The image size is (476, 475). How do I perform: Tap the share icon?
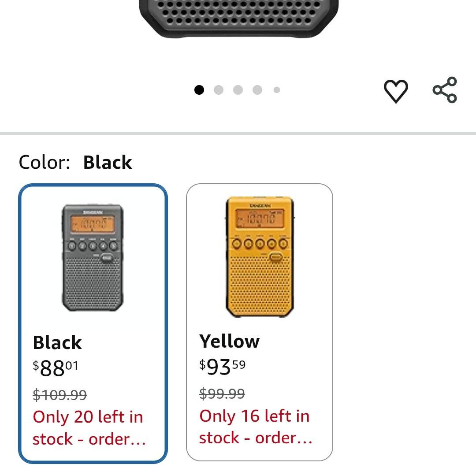click(445, 90)
